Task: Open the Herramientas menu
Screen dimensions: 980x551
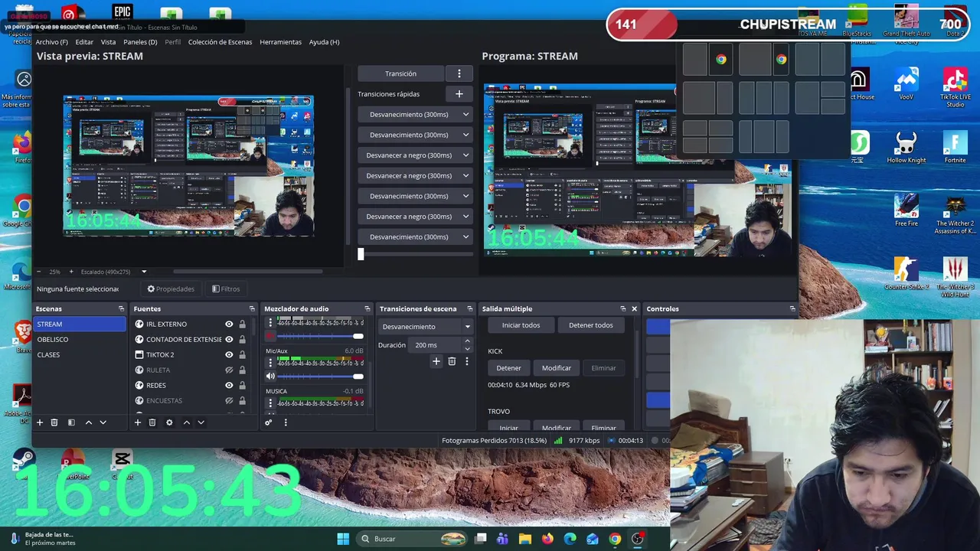Action: 280,42
